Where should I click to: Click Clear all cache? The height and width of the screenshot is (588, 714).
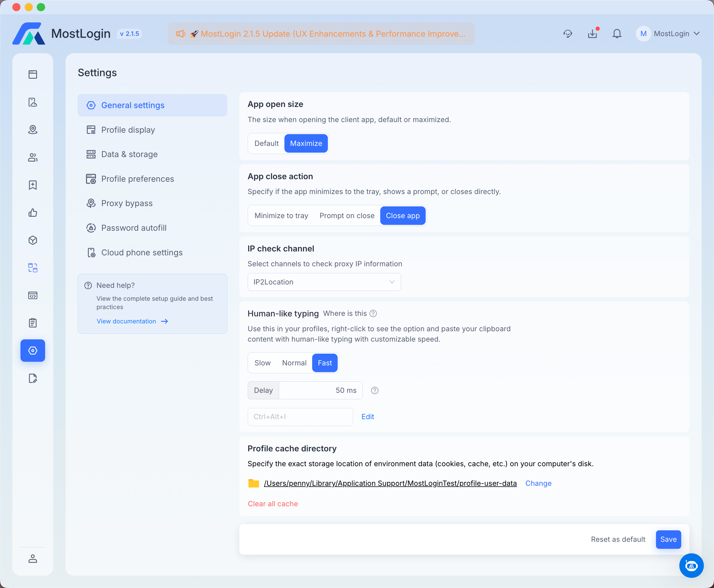point(273,504)
